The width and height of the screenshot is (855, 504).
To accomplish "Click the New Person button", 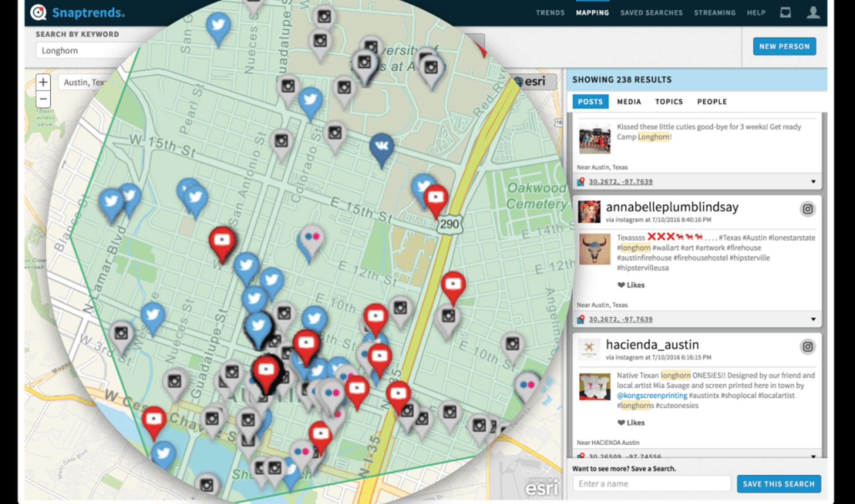I will pyautogui.click(x=784, y=46).
